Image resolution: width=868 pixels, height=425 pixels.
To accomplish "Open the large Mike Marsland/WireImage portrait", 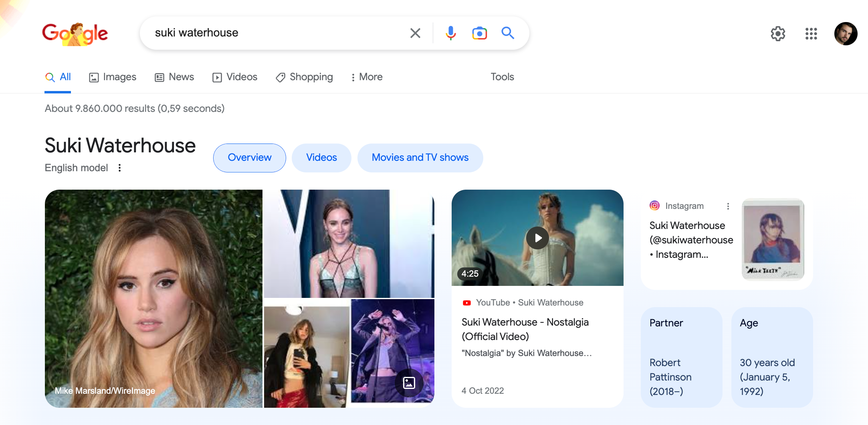I will pyautogui.click(x=153, y=299).
